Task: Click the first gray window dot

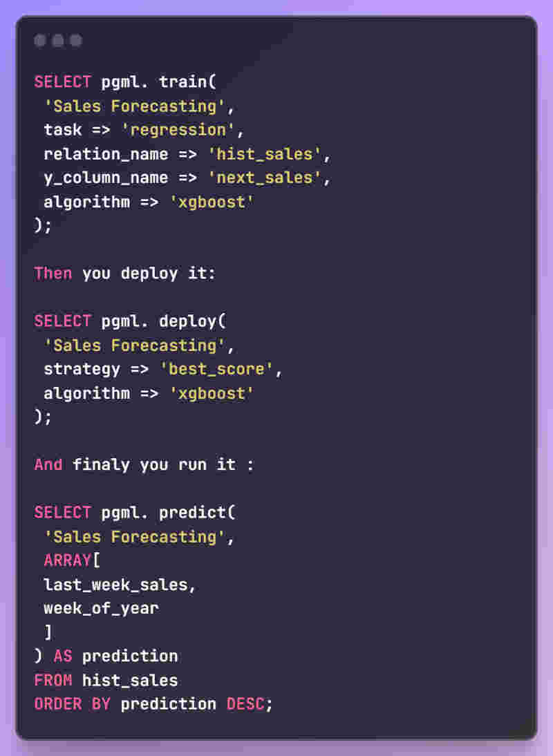Action: [40, 41]
